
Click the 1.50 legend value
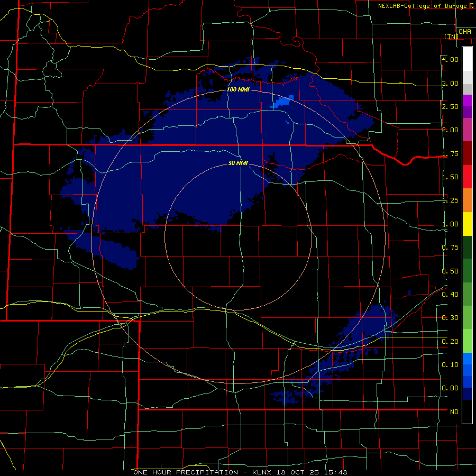(x=450, y=177)
